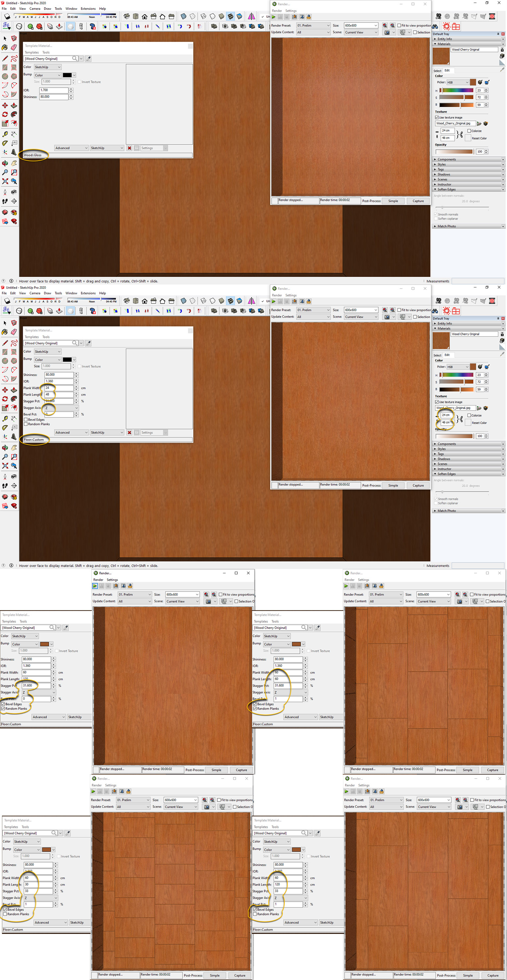
Task: Click Match Color of object icon, topmost Materials tray
Action: [480, 82]
